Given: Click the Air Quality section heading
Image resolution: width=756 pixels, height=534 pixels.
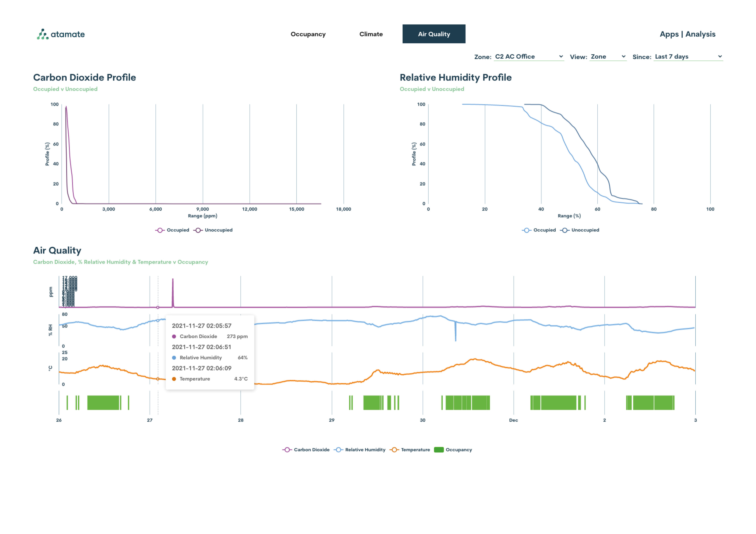Looking at the screenshot, I should [57, 251].
